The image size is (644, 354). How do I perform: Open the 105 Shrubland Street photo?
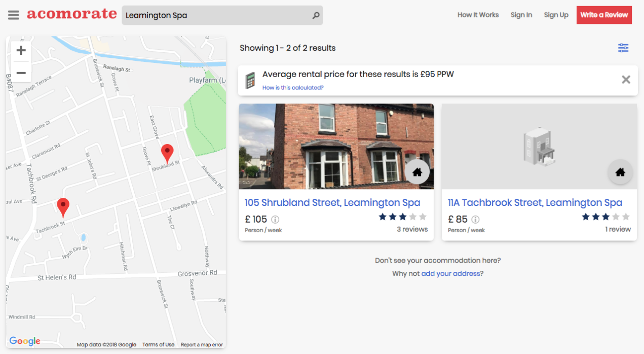click(x=336, y=147)
